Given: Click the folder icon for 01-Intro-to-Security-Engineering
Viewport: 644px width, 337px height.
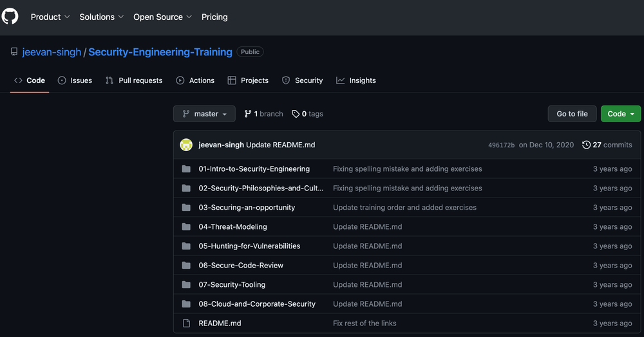Looking at the screenshot, I should [186, 169].
